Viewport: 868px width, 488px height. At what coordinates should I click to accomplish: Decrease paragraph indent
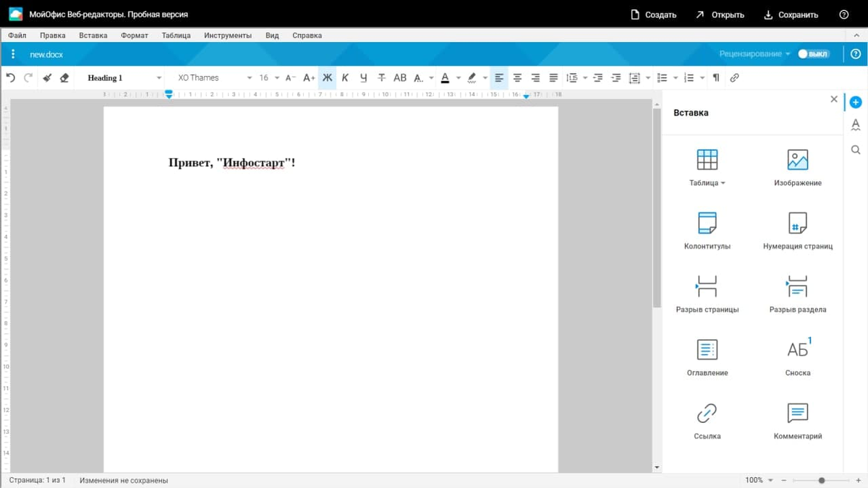[597, 77]
